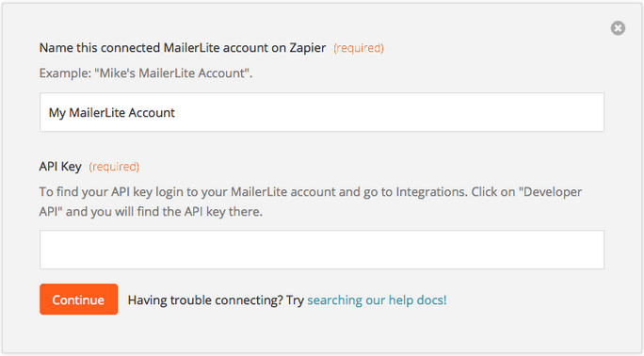
Task: Focus the empty API Key input field
Action: point(322,250)
